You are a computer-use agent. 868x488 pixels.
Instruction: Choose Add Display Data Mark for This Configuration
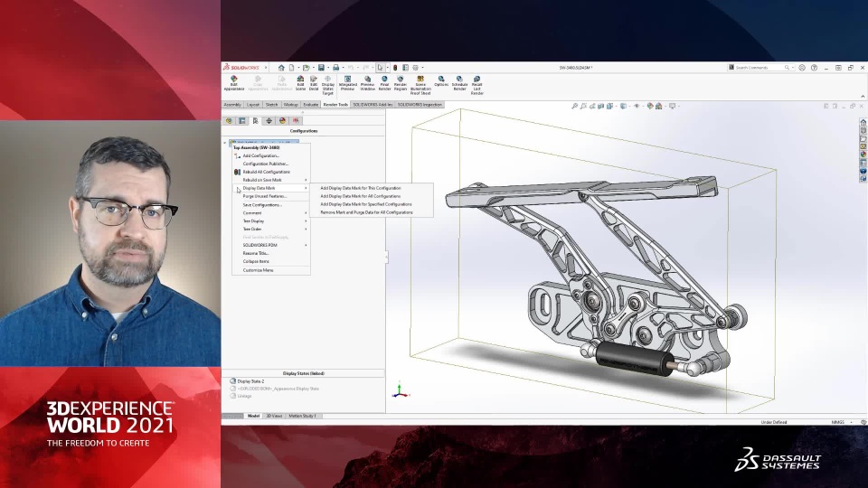[x=371, y=188]
